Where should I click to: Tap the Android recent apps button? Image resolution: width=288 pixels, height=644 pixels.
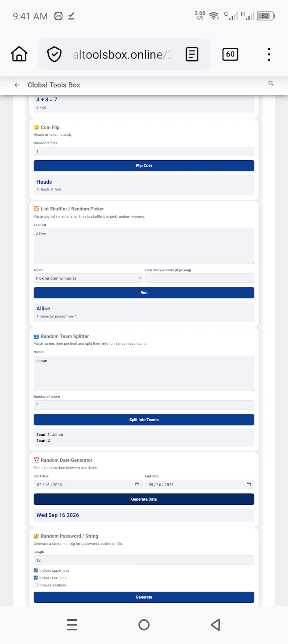coord(72,625)
